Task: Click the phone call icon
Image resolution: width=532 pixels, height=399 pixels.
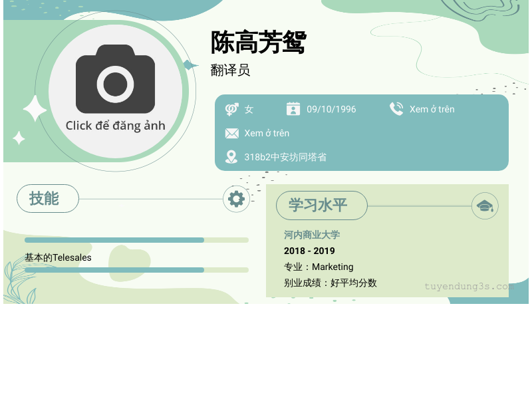Action: click(x=396, y=109)
